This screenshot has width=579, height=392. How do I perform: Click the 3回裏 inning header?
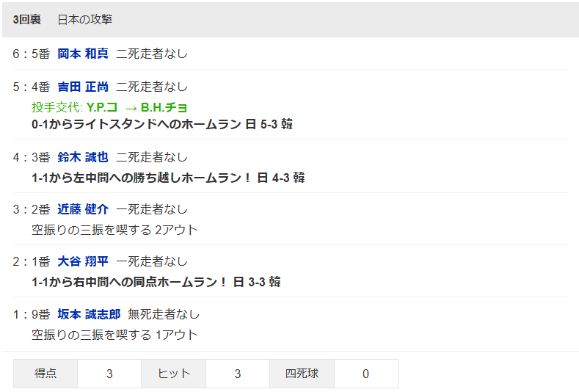tap(27, 20)
